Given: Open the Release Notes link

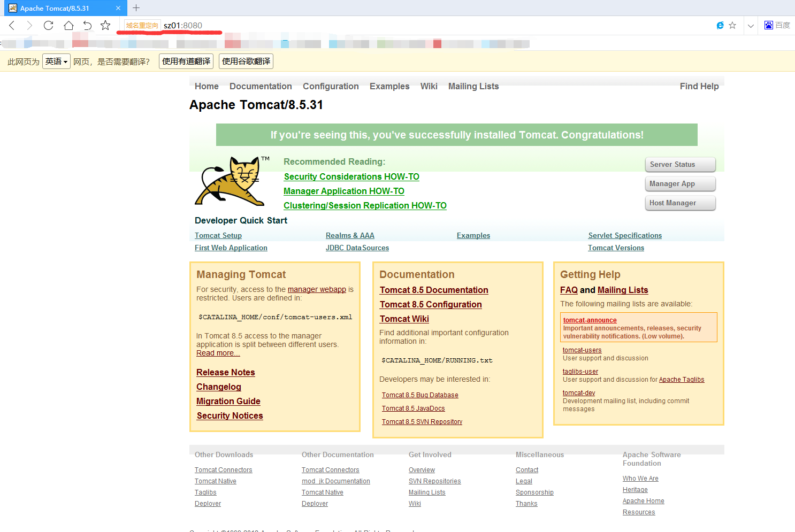Looking at the screenshot, I should 226,372.
